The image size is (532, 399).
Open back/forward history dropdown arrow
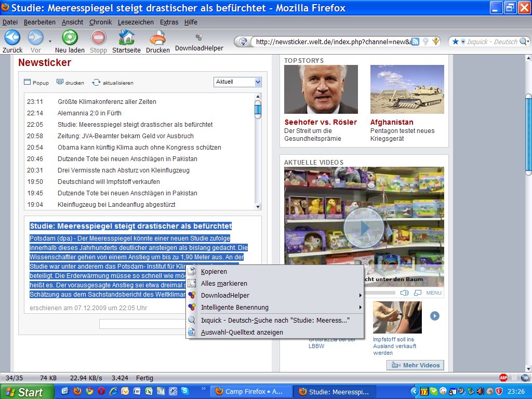coord(50,42)
